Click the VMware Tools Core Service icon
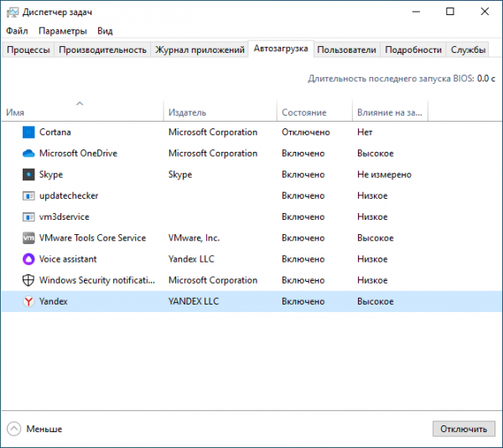The width and height of the screenshot is (503, 448). [x=29, y=238]
